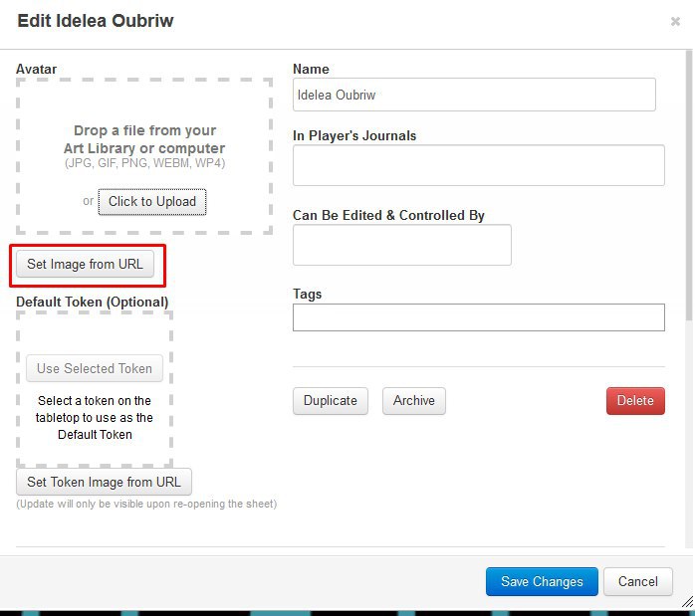Viewport: 695px width, 616px height.
Task: Click the dialog's vertical scrollbar
Action: tap(688, 185)
